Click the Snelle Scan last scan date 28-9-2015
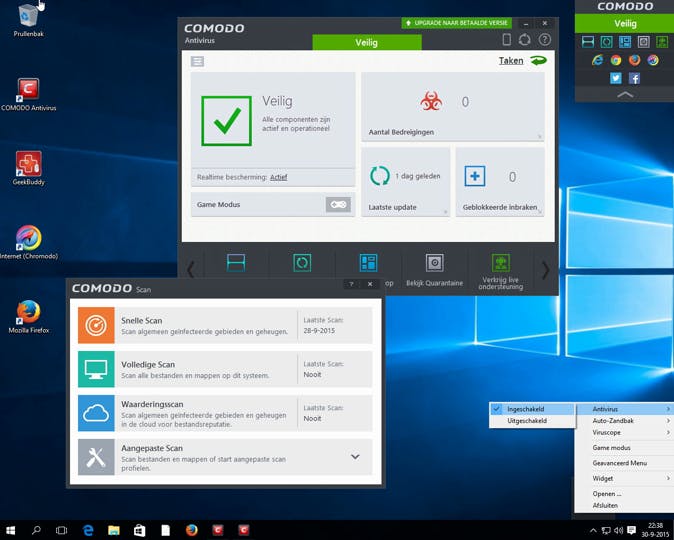The width and height of the screenshot is (674, 540). [x=319, y=331]
